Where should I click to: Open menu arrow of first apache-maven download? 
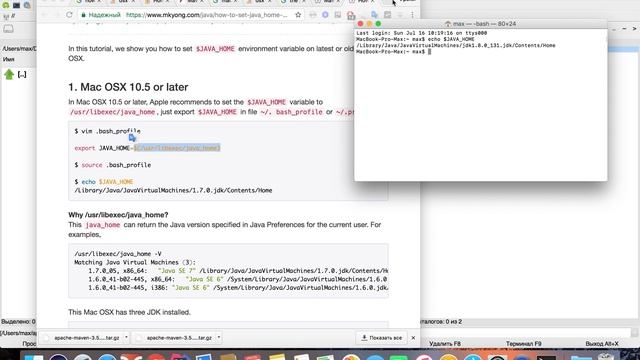[126, 338]
